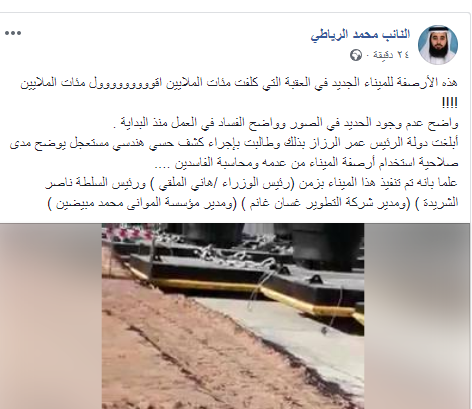Screen dimensions: 472x409
Task: Click the globe public-privacy icon
Action: 356,55
